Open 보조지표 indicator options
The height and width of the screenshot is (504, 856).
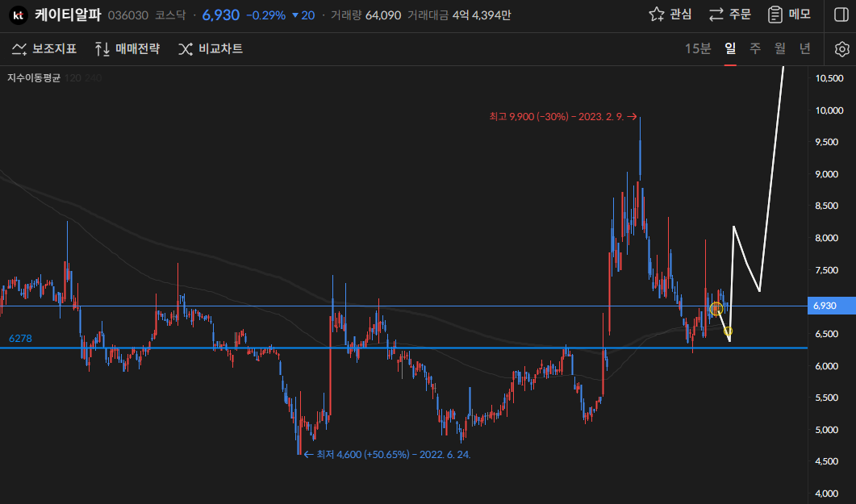(x=44, y=49)
